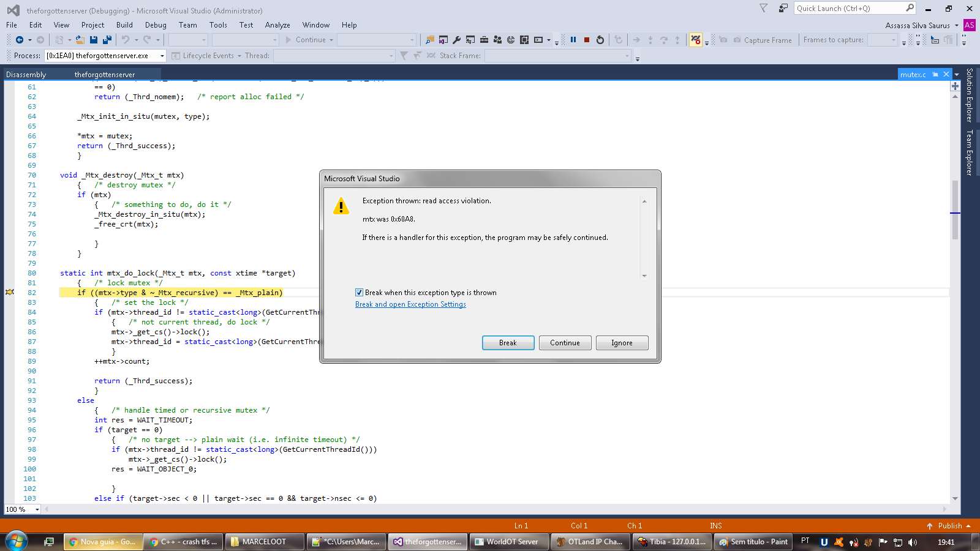Click the Open File folder icon
Image resolution: width=980 pixels, height=551 pixels.
click(x=80, y=40)
